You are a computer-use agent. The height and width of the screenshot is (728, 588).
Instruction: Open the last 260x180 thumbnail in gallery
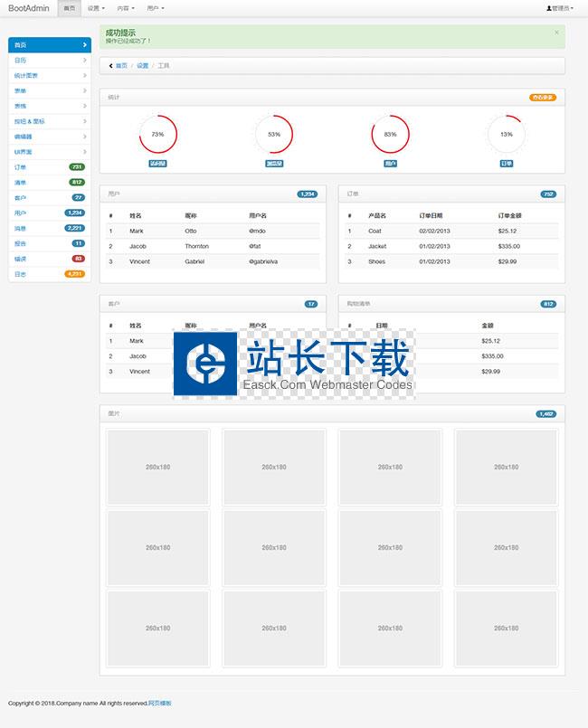click(507, 629)
